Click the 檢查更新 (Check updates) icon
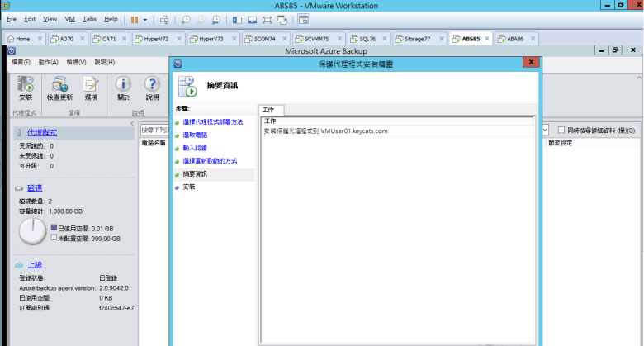The height and width of the screenshot is (346, 644). (59, 87)
